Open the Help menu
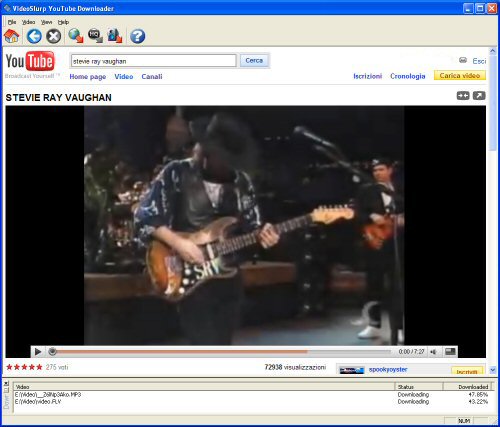Screen dimensions: 500x427 click(63, 22)
